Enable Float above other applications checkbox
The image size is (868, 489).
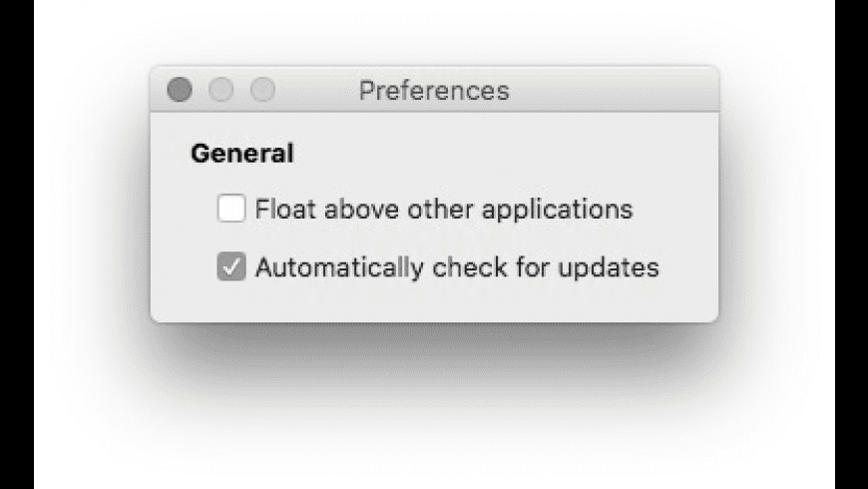[231, 210]
